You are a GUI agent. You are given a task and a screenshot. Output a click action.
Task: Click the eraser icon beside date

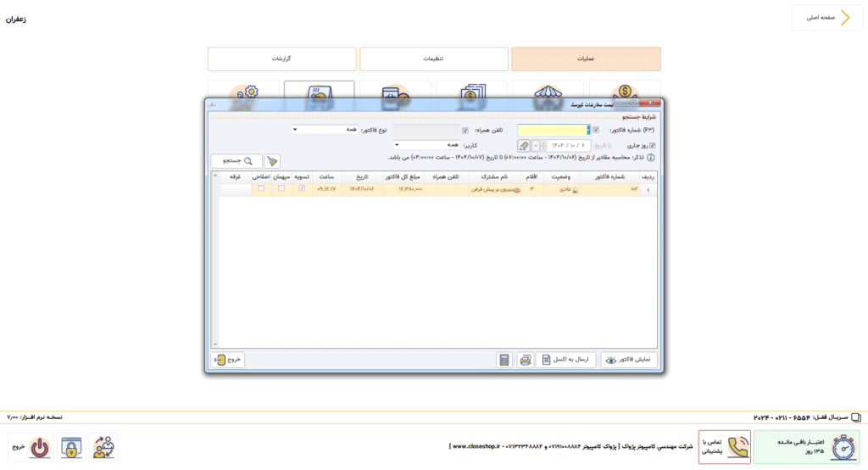click(524, 146)
